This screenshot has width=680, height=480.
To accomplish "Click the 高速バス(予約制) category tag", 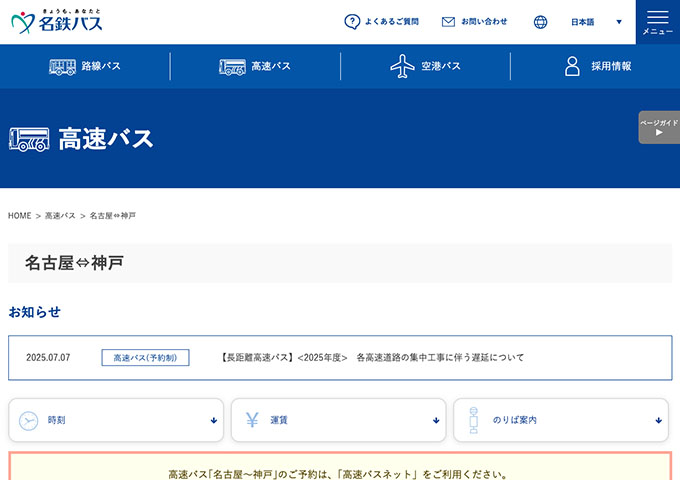I will (x=145, y=357).
